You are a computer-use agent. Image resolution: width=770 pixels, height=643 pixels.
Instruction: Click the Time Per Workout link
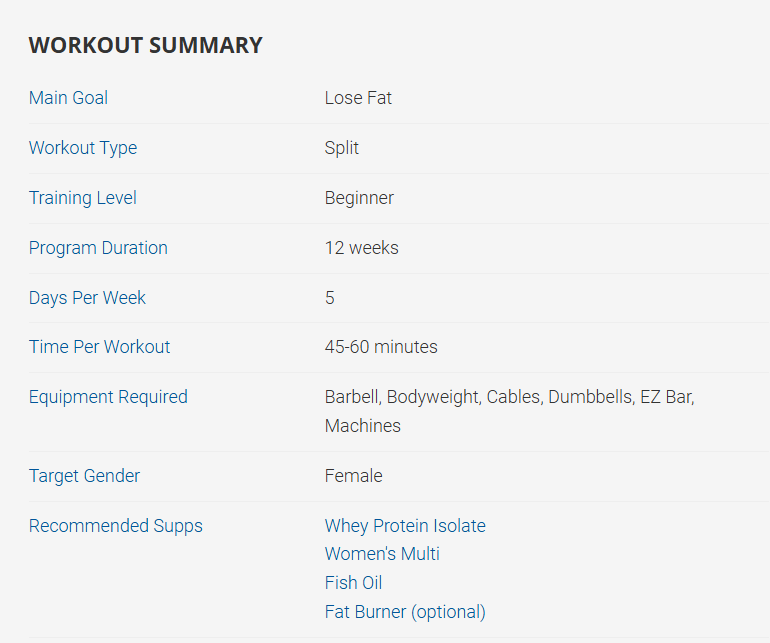coord(99,347)
